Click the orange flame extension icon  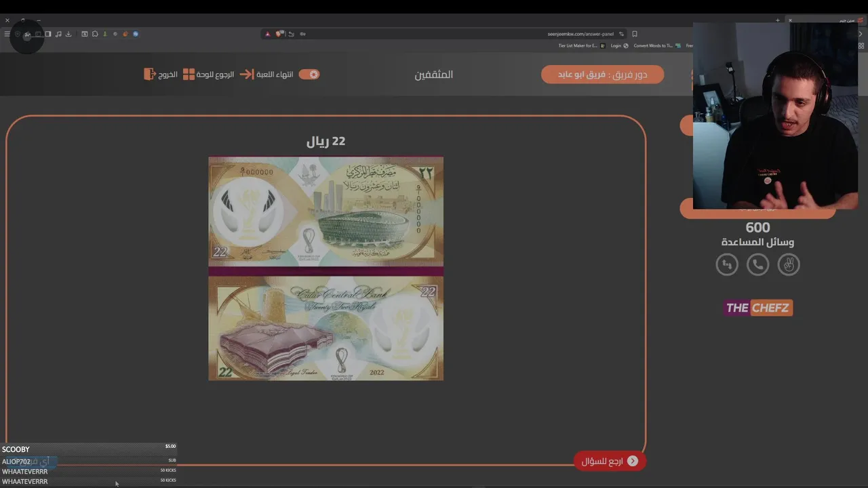[125, 34]
